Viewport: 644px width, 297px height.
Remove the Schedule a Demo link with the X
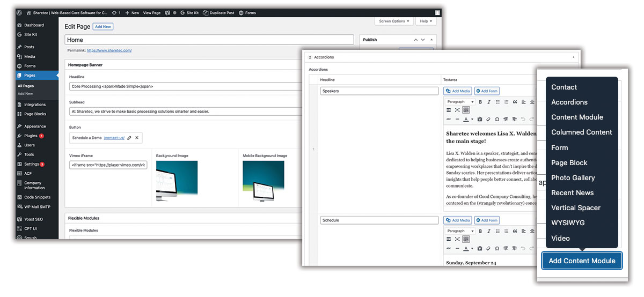point(137,138)
